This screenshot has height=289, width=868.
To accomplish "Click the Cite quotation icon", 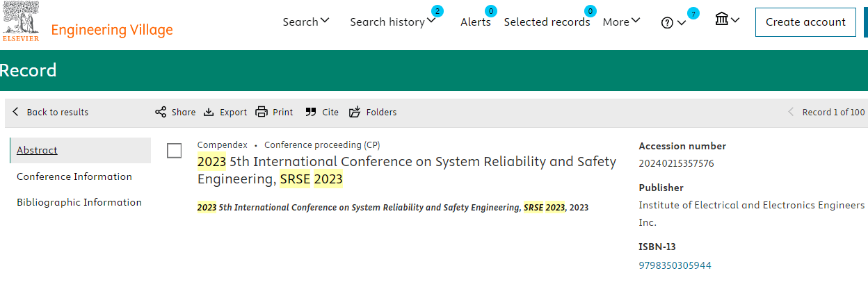I will coord(311,112).
